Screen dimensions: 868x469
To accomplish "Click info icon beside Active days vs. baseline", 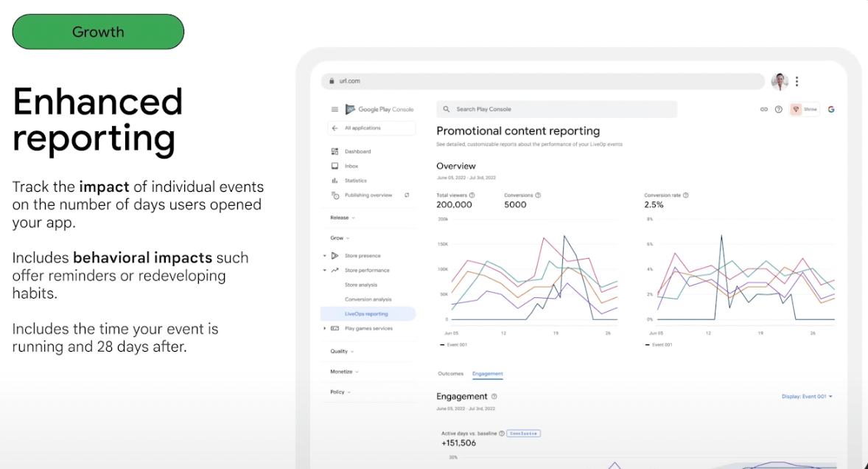I will coord(502,434).
